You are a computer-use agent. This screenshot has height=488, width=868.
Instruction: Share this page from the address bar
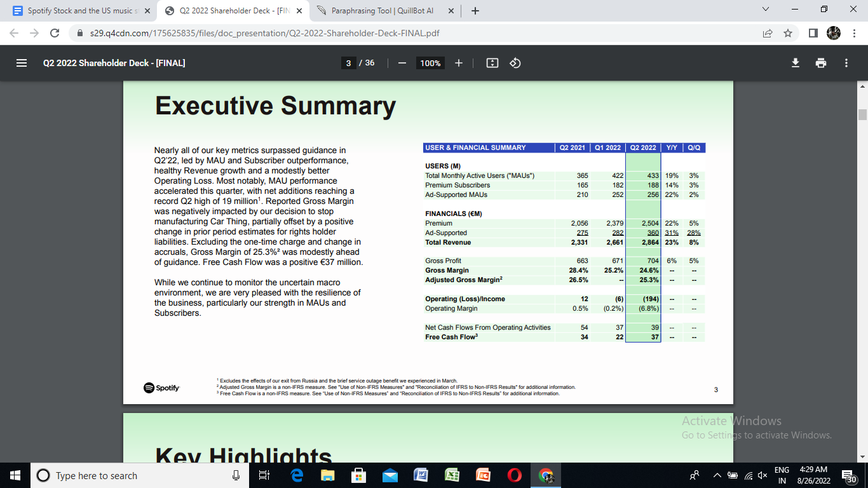tap(768, 33)
